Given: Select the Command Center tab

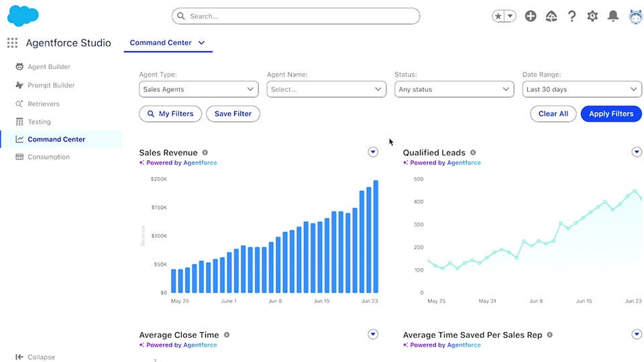Looking at the screenshot, I should pos(160,43).
